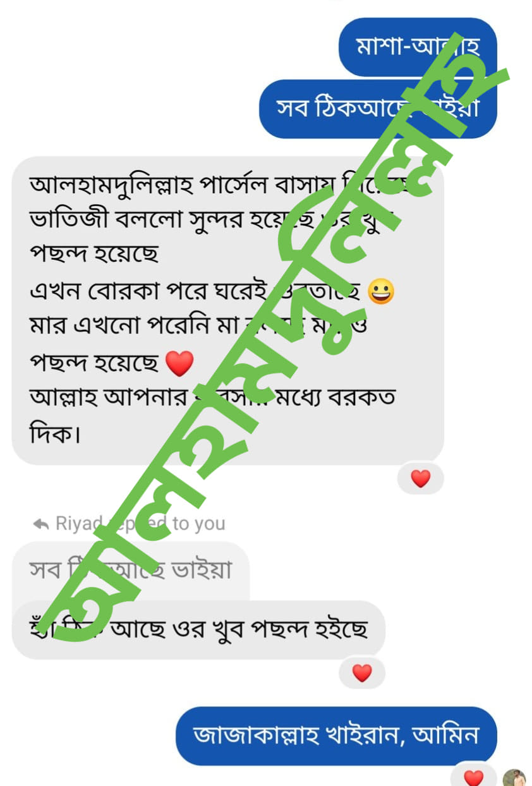Image resolution: width=532 pixels, height=786 pixels.
Task: Select the সব ঠিকআছে ভাইয়া blue bubble
Action: (x=378, y=109)
